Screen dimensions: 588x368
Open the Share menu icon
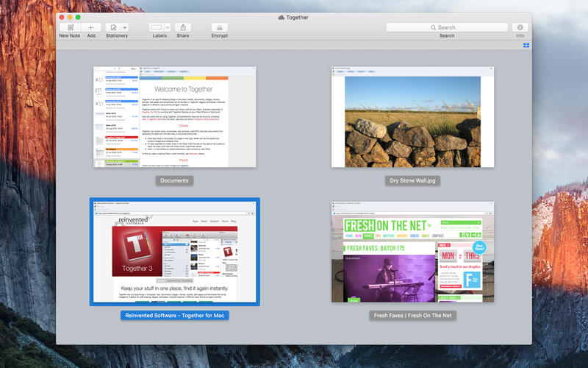point(182,27)
